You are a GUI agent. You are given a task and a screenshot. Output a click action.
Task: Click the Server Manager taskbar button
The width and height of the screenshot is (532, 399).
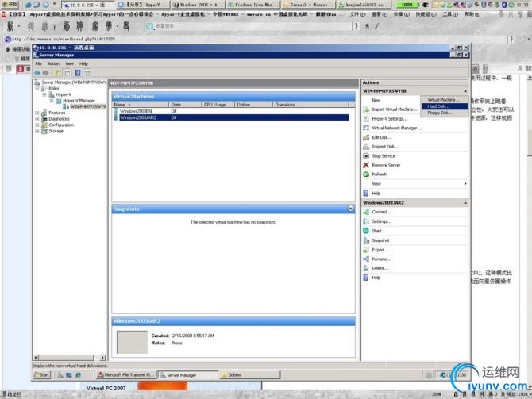click(187, 375)
